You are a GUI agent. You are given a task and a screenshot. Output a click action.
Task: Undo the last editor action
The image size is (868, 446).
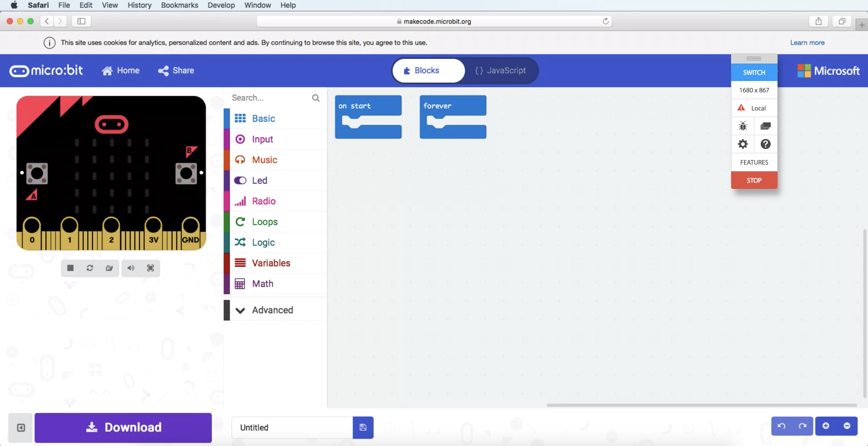(x=781, y=426)
